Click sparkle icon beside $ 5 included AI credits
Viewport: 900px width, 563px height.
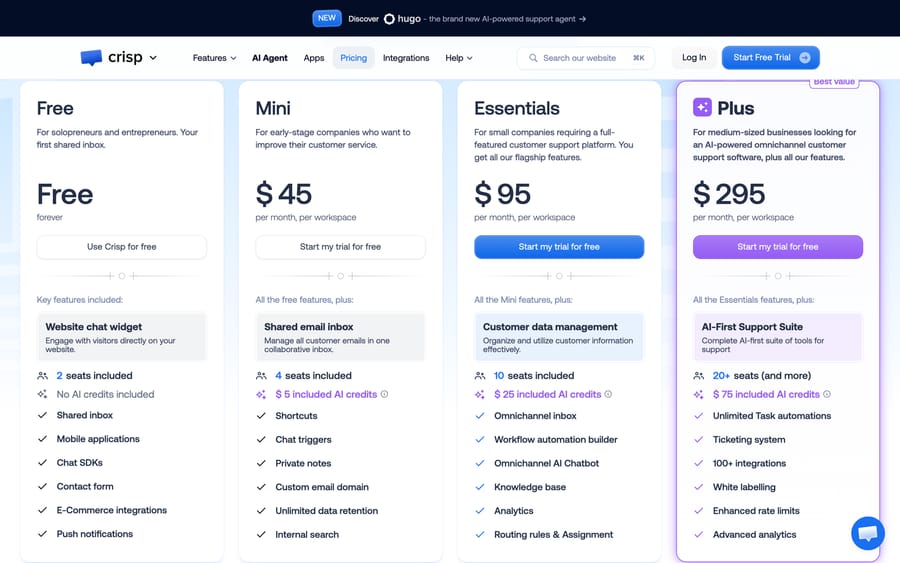pyautogui.click(x=261, y=394)
